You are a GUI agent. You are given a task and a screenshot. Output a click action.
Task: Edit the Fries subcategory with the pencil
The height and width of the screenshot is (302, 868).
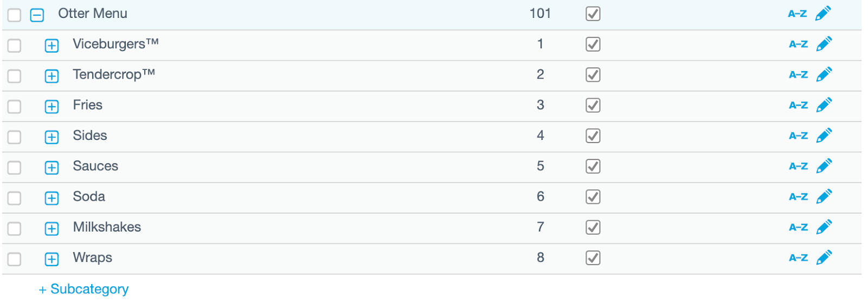click(824, 105)
